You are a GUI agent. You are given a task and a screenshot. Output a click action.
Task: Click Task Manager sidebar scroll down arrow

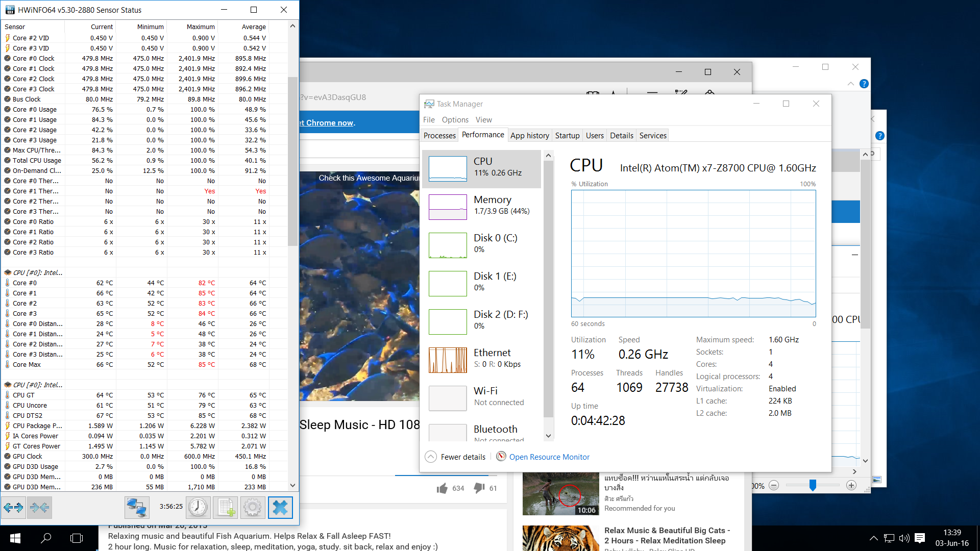549,436
